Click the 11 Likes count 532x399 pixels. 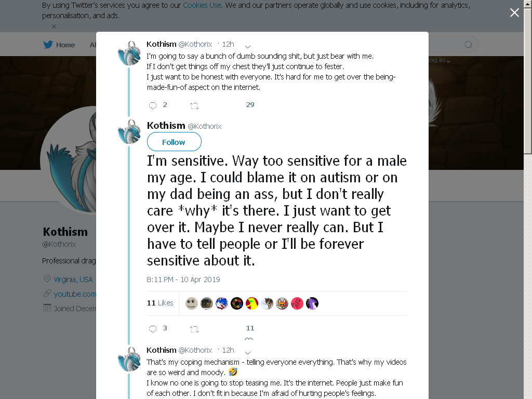pos(160,303)
